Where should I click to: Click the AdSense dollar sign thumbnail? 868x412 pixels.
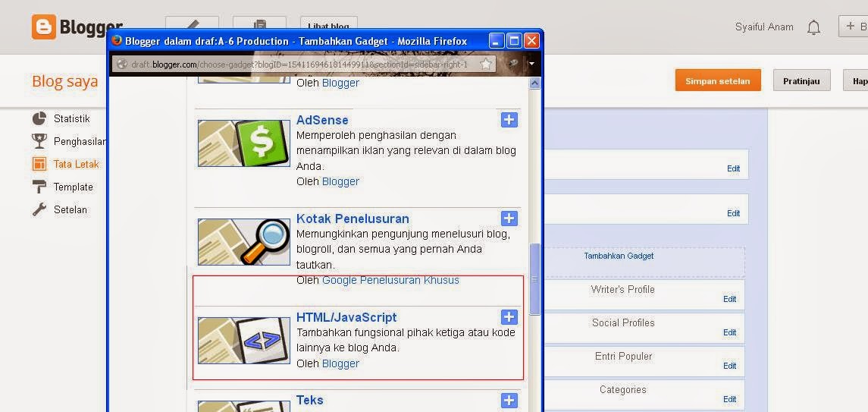(244, 143)
